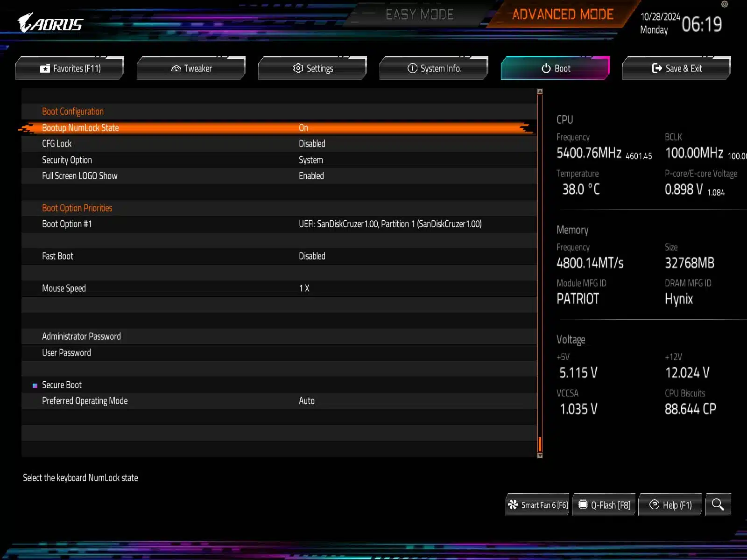This screenshot has height=560, width=747.
Task: Click the VCCSA reading 1.035 V
Action: [578, 409]
